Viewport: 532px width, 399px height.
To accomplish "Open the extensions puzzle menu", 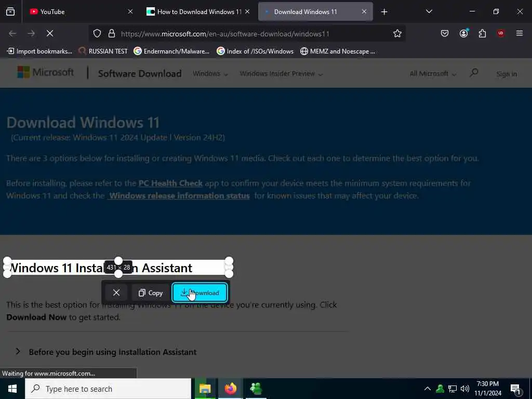I will click(x=482, y=33).
